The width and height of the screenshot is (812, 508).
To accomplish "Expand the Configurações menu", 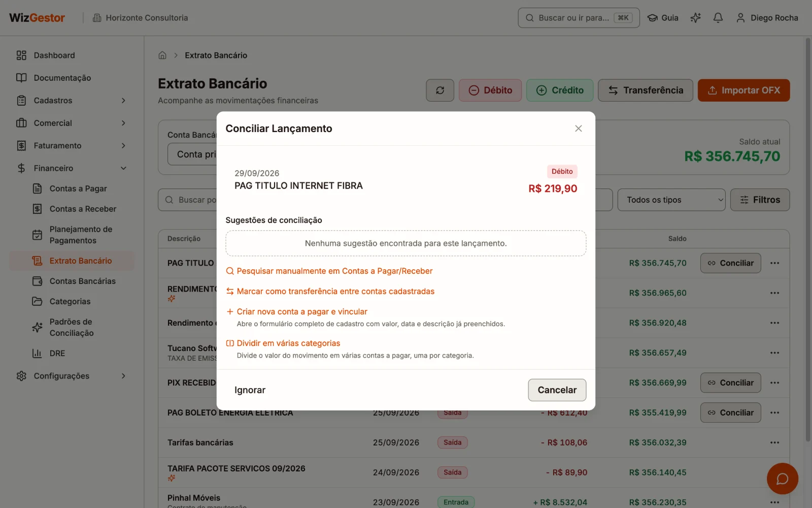I will click(x=72, y=376).
